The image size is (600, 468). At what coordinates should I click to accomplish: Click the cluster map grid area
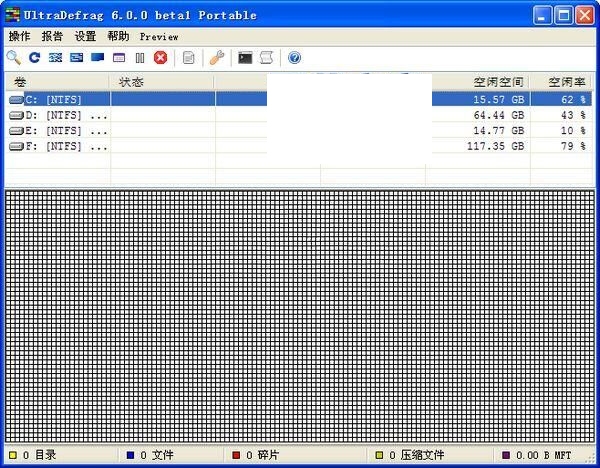(300, 316)
